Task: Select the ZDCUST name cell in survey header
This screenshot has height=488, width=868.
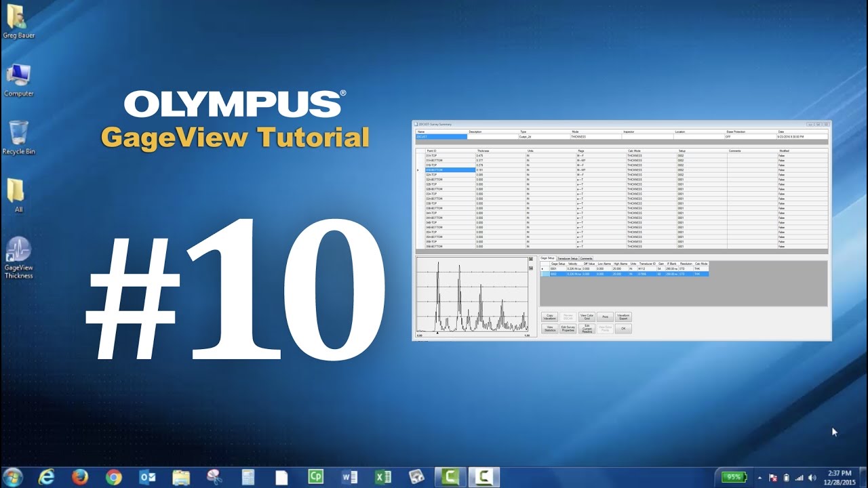Action: pyautogui.click(x=441, y=137)
